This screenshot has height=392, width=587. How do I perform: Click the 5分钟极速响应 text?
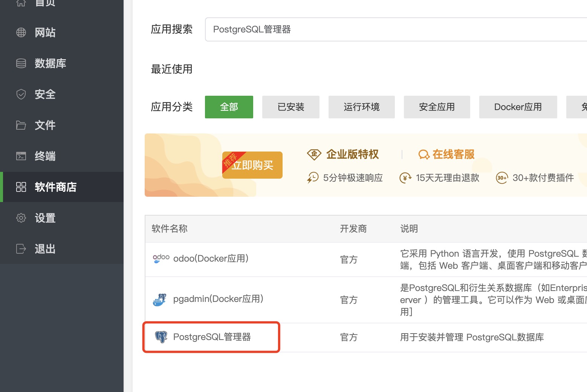353,178
